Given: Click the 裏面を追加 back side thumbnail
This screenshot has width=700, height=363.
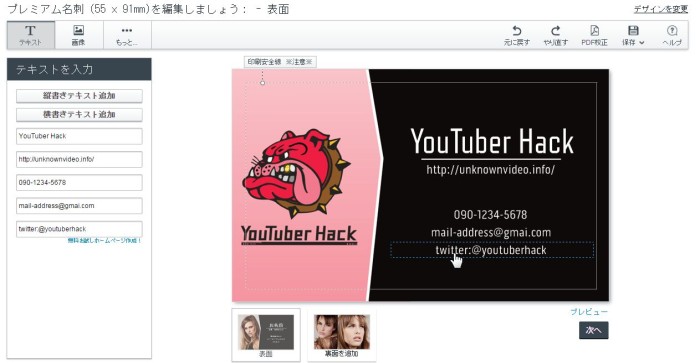Looking at the screenshot, I should (x=342, y=335).
